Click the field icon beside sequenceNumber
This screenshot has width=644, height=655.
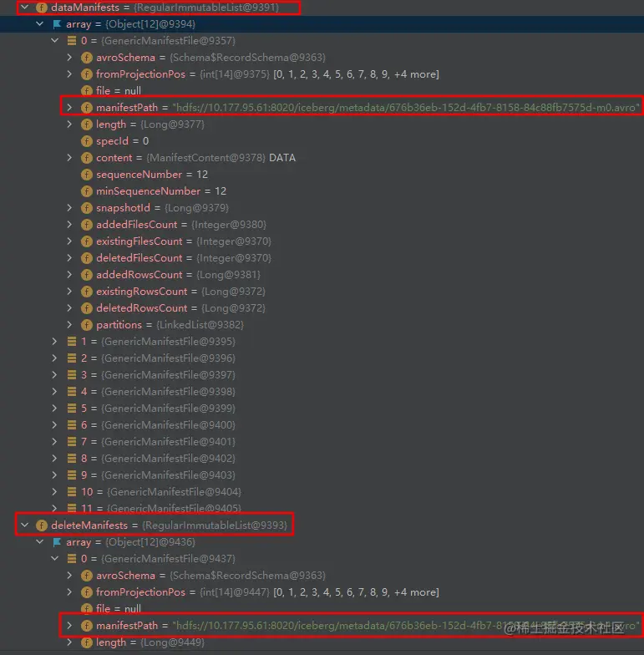[x=87, y=174]
